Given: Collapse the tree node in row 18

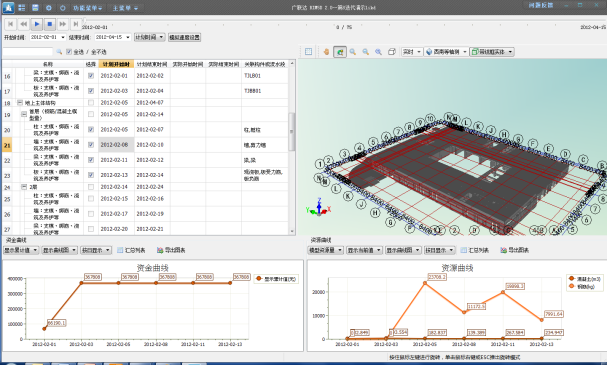Looking at the screenshot, I should pos(19,103).
